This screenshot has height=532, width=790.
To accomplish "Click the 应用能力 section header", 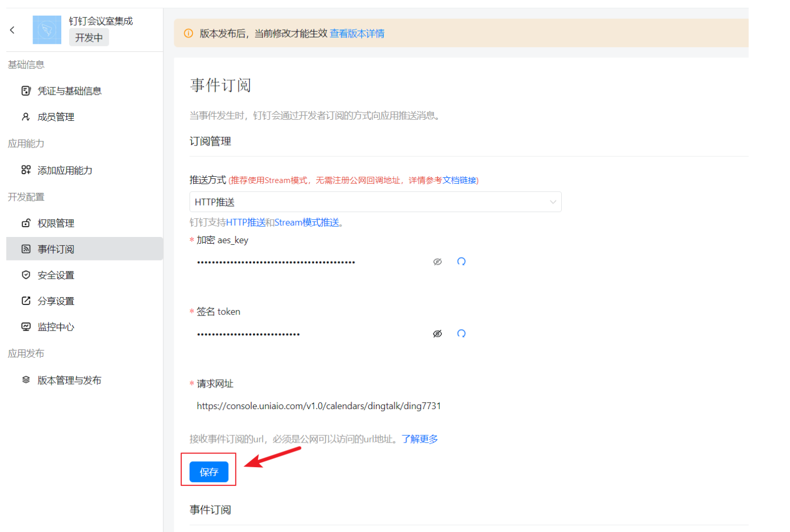I will (26, 144).
